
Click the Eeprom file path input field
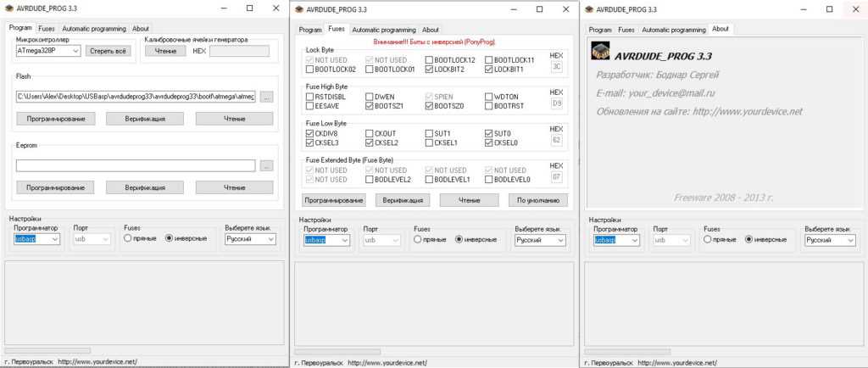click(x=136, y=165)
